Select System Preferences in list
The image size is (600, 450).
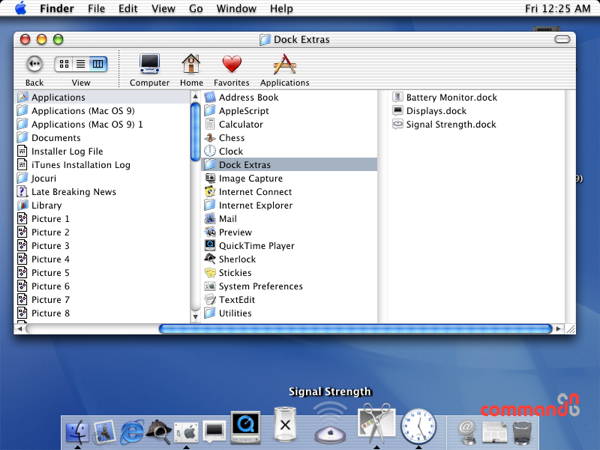click(x=289, y=286)
